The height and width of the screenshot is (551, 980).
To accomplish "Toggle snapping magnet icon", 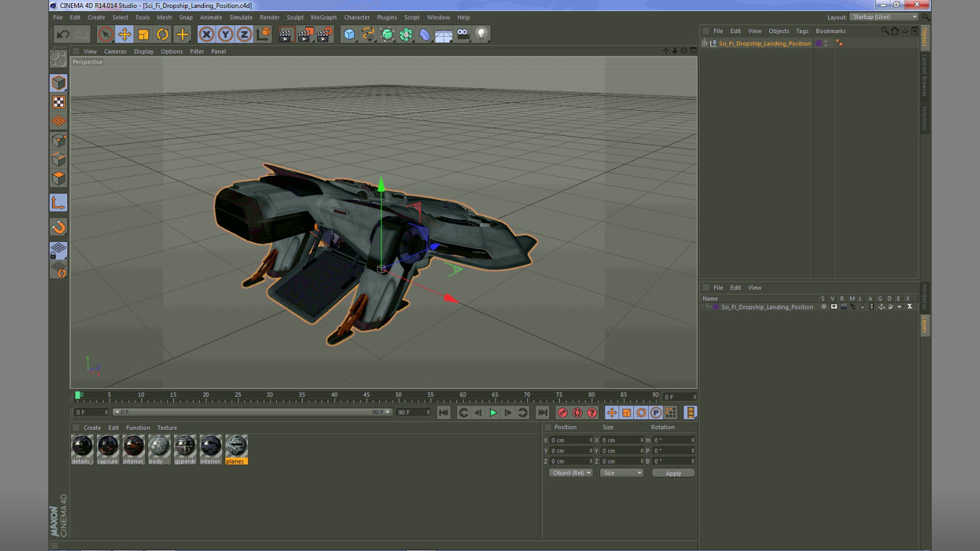I will (59, 227).
